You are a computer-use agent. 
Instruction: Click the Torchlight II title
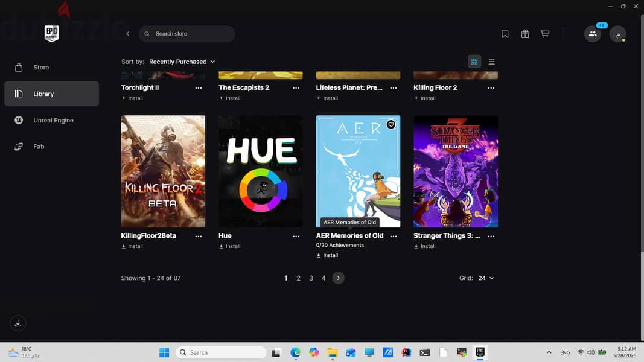tap(140, 87)
